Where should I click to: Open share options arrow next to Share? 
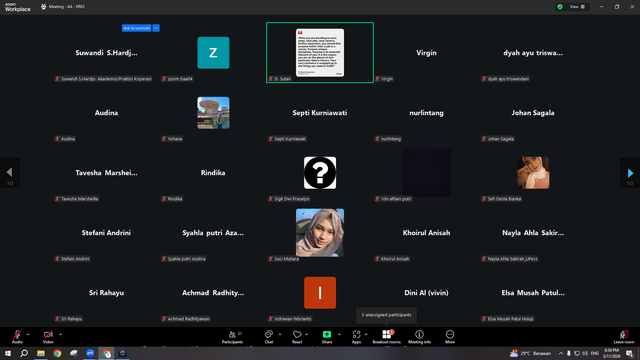coord(339,334)
